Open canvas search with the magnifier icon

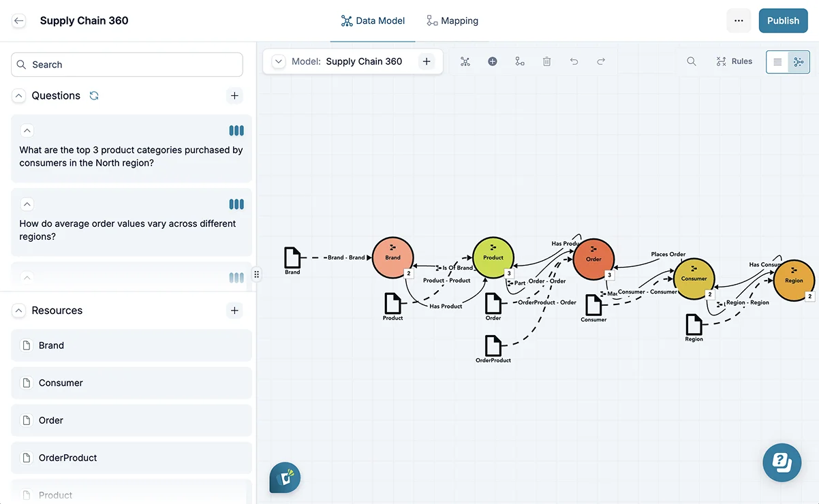point(692,61)
